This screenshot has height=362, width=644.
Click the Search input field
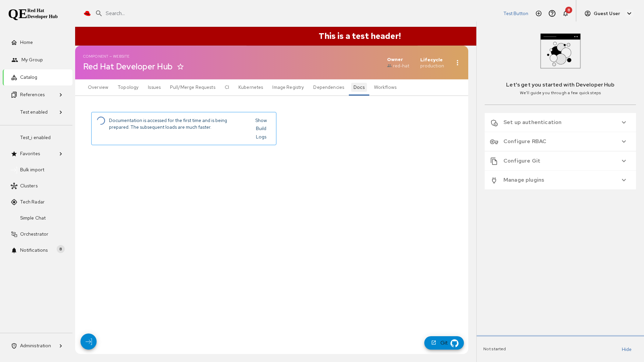coord(201,13)
